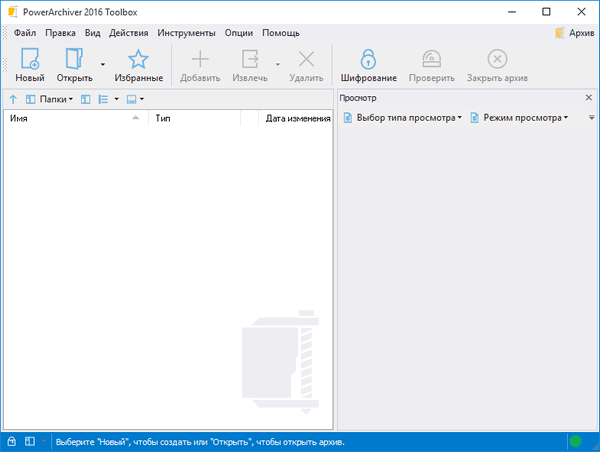The height and width of the screenshot is (452, 600).
Task: Open the Действия menu
Action: pyautogui.click(x=129, y=33)
